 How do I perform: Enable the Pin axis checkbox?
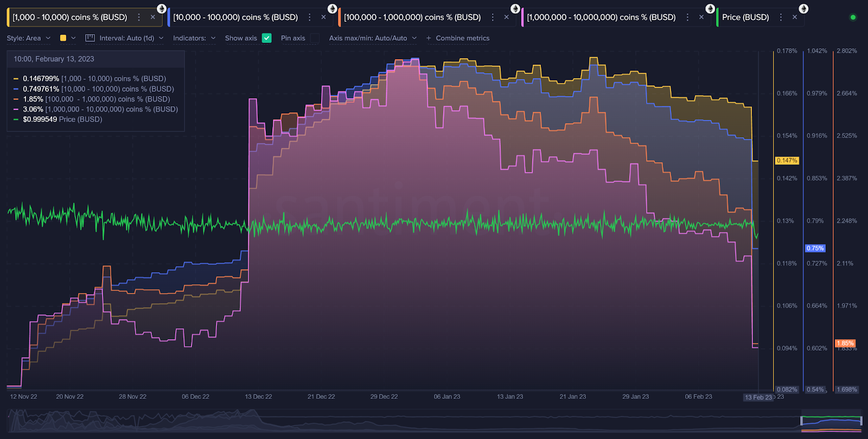pyautogui.click(x=315, y=38)
